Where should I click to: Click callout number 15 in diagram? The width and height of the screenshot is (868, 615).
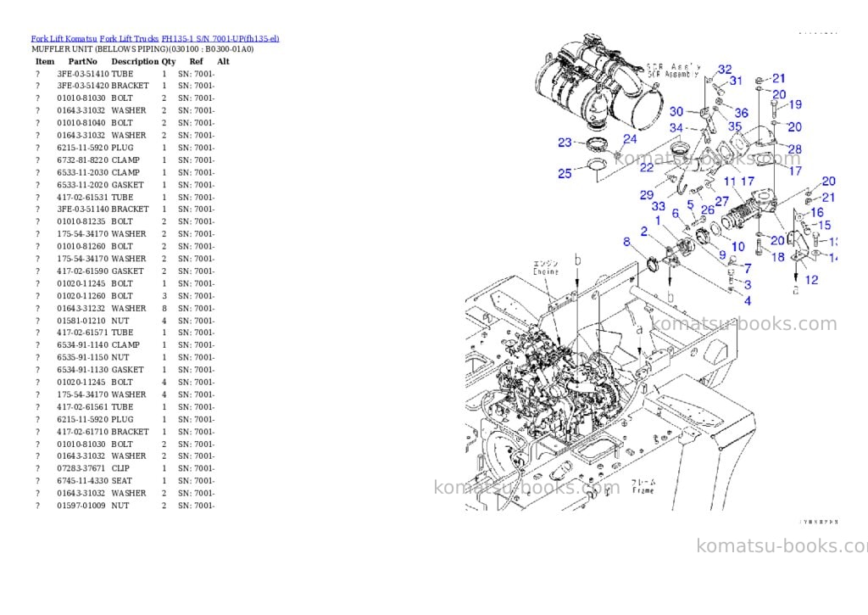pos(824,225)
